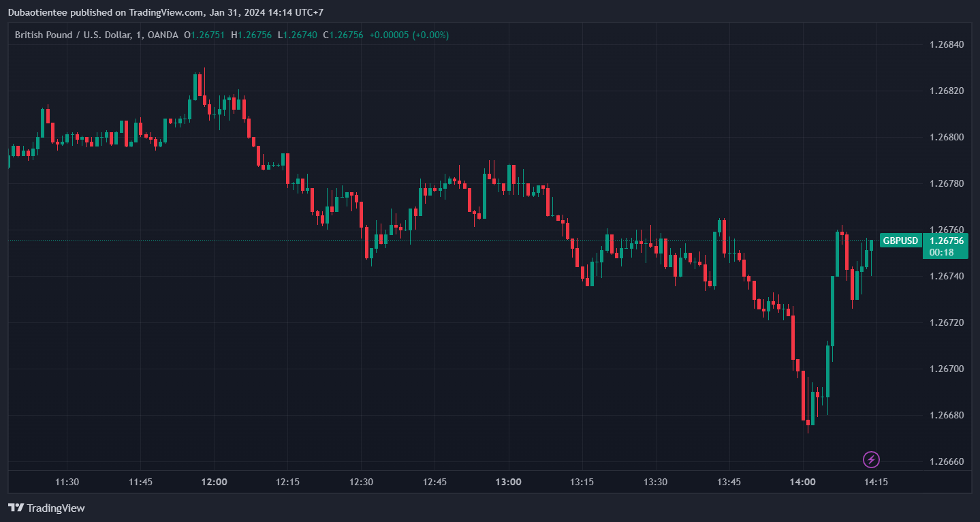The height and width of the screenshot is (522, 980).
Task: Click the 12:30 time axis label
Action: click(361, 482)
